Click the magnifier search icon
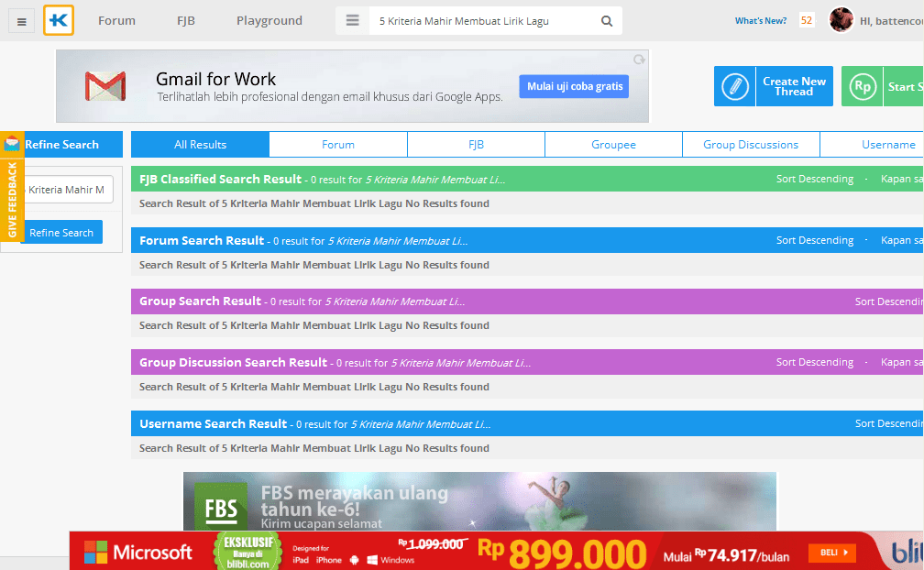Image resolution: width=924 pixels, height=570 pixels. click(x=607, y=21)
